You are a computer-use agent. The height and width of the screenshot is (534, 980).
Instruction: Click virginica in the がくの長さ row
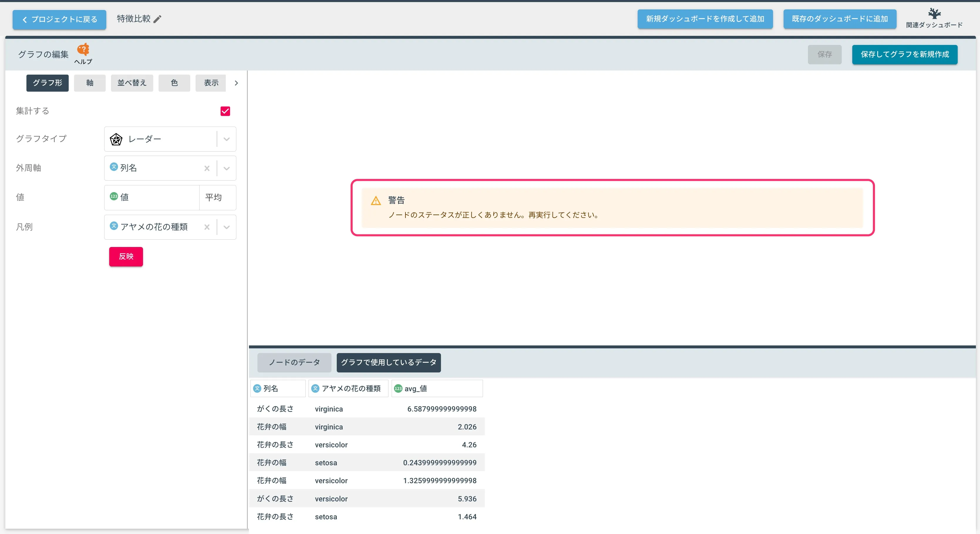coord(329,409)
